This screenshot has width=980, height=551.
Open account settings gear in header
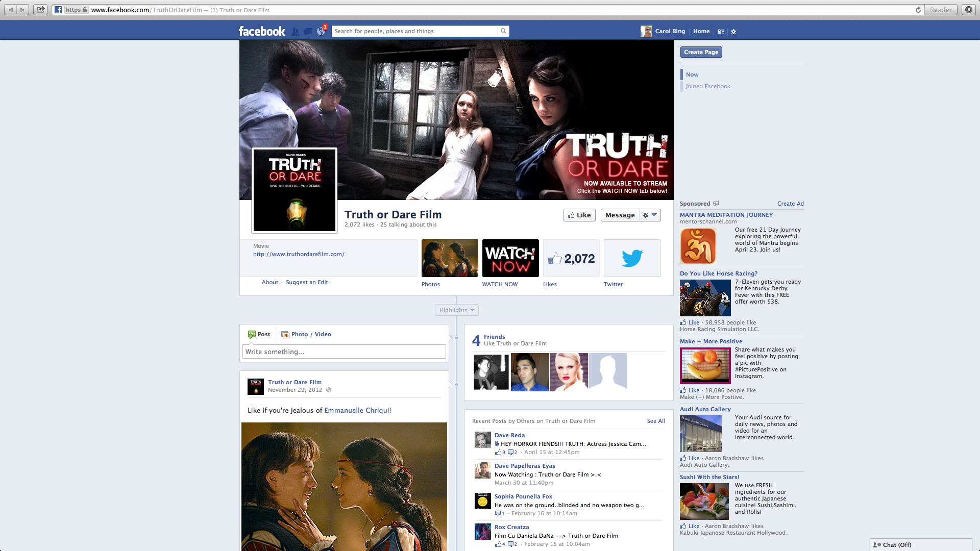point(733,31)
